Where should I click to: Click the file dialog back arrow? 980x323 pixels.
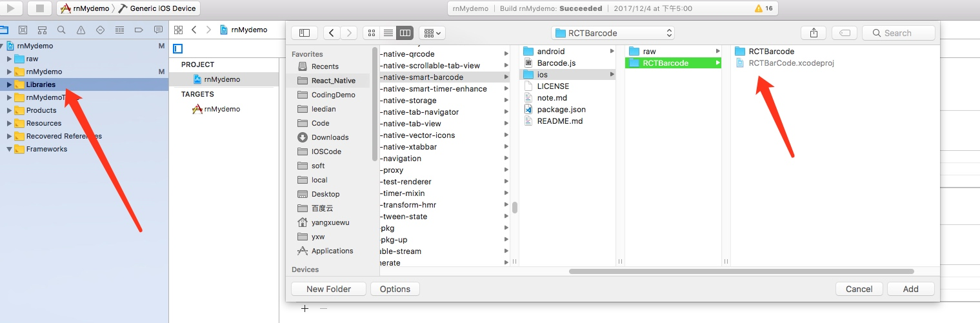coord(332,33)
